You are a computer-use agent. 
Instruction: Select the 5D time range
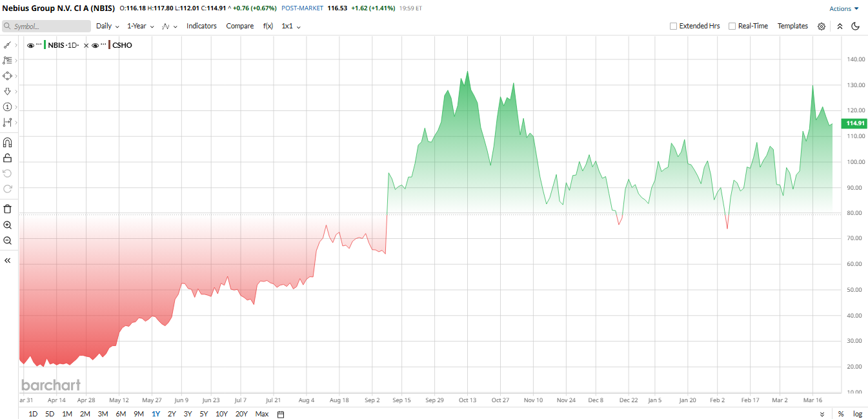[50, 414]
